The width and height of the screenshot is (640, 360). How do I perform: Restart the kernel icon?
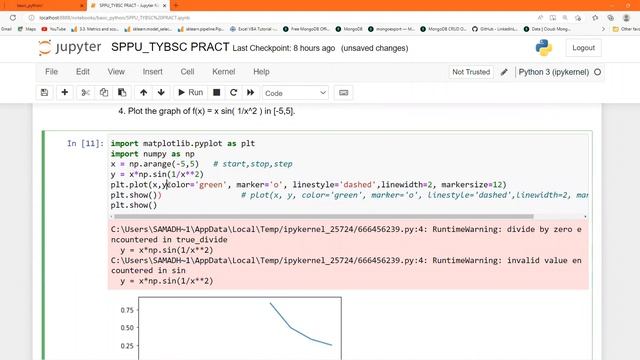pos(233,93)
